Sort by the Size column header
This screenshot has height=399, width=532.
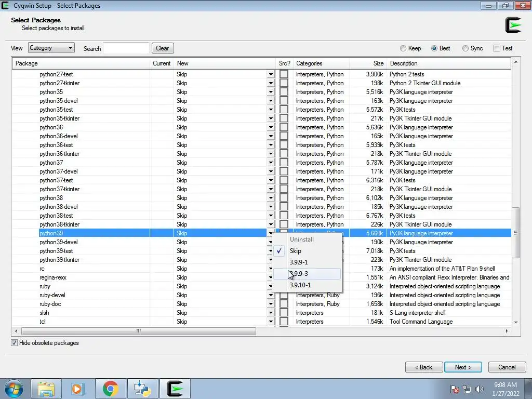[368, 63]
